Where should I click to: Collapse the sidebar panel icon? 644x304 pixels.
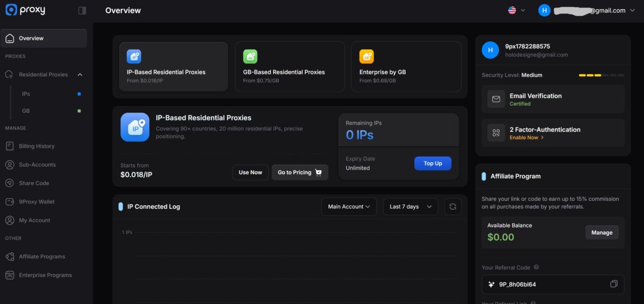pyautogui.click(x=82, y=10)
